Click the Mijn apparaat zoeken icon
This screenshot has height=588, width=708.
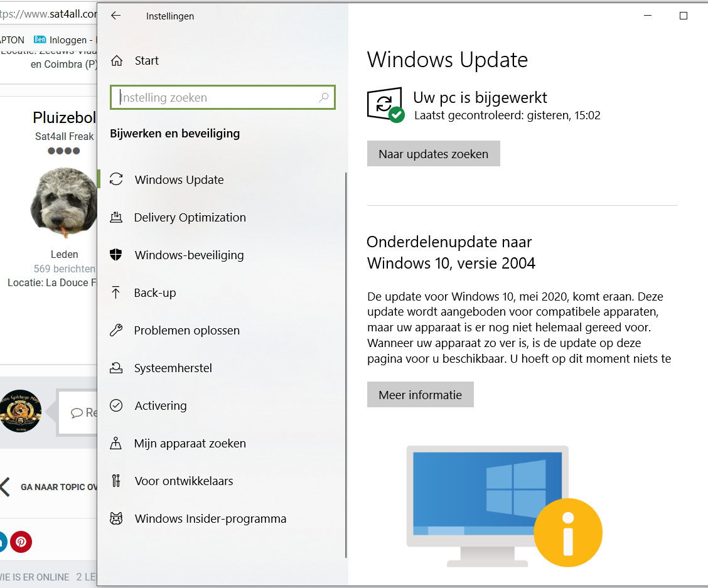pos(116,443)
